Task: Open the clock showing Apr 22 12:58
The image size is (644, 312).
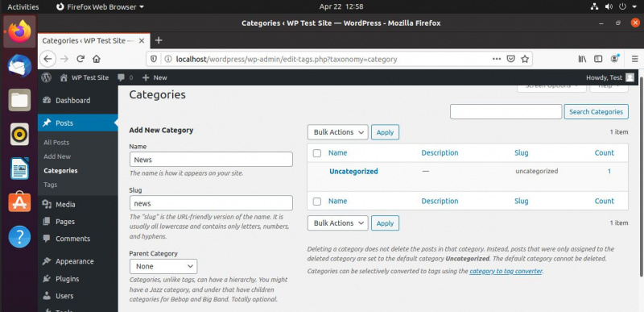Action: (341, 6)
